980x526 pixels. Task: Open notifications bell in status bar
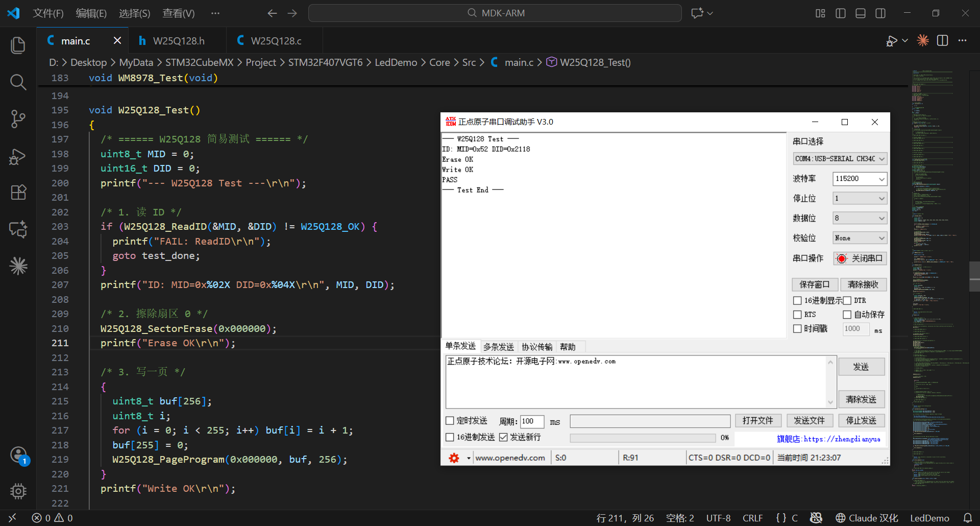(967, 518)
